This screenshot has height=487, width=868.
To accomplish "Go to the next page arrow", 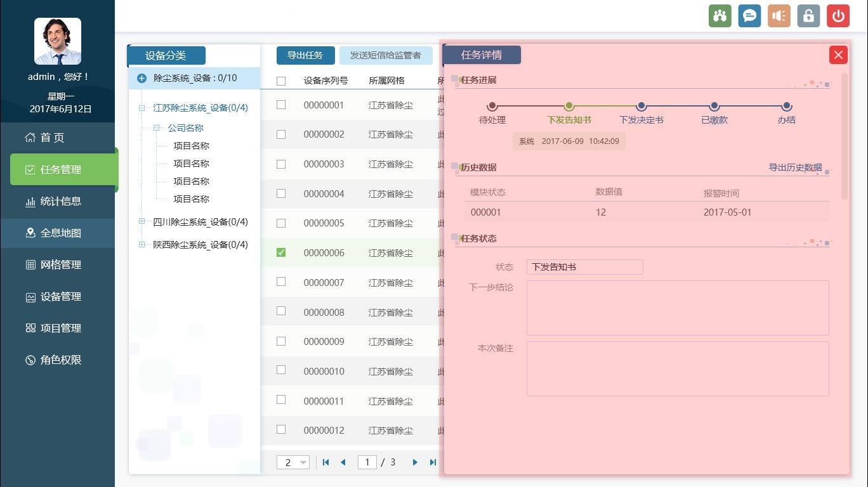I will coord(415,462).
